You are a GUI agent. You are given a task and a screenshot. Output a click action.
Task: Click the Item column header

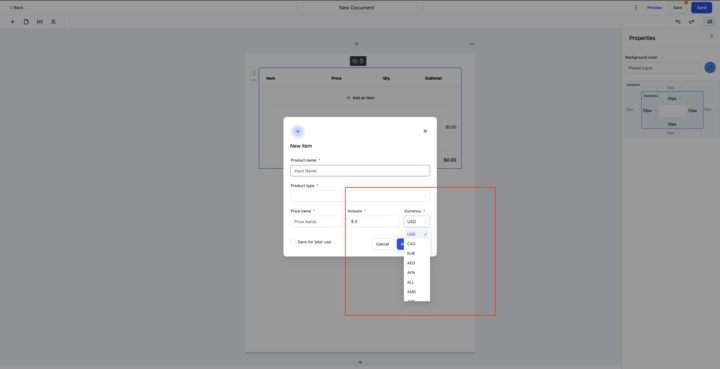coord(270,78)
